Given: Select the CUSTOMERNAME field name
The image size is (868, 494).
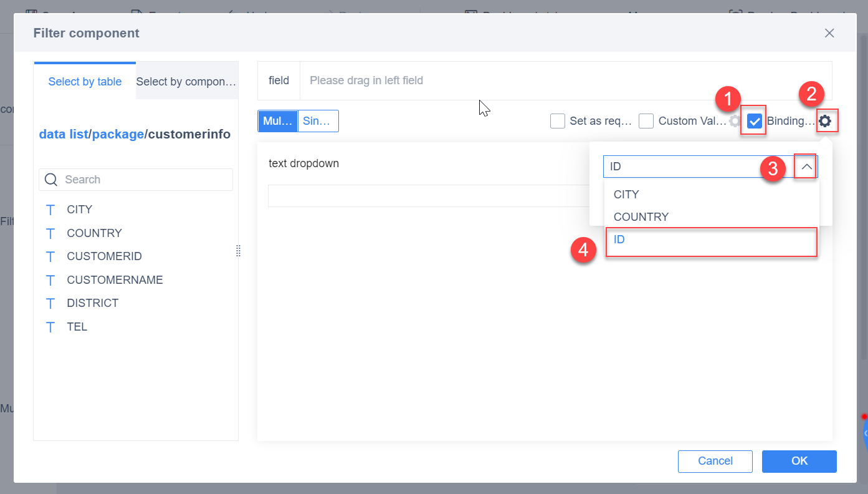Looking at the screenshot, I should (115, 280).
